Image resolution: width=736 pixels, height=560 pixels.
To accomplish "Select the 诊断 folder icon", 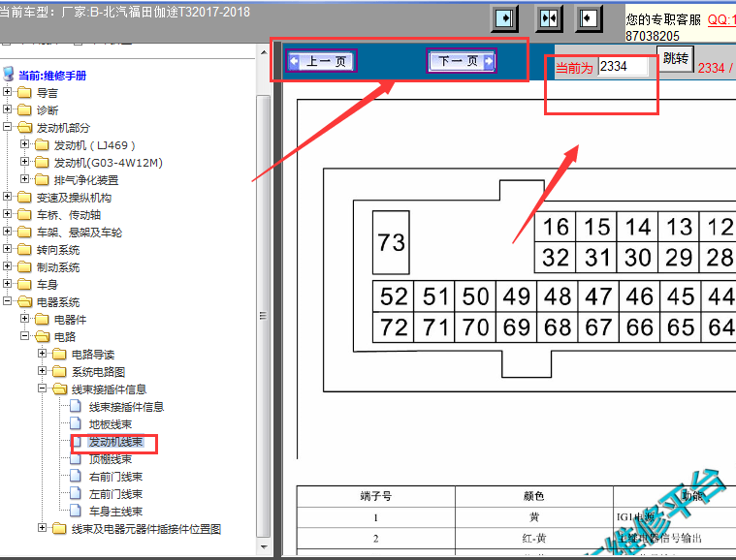I will (24, 109).
